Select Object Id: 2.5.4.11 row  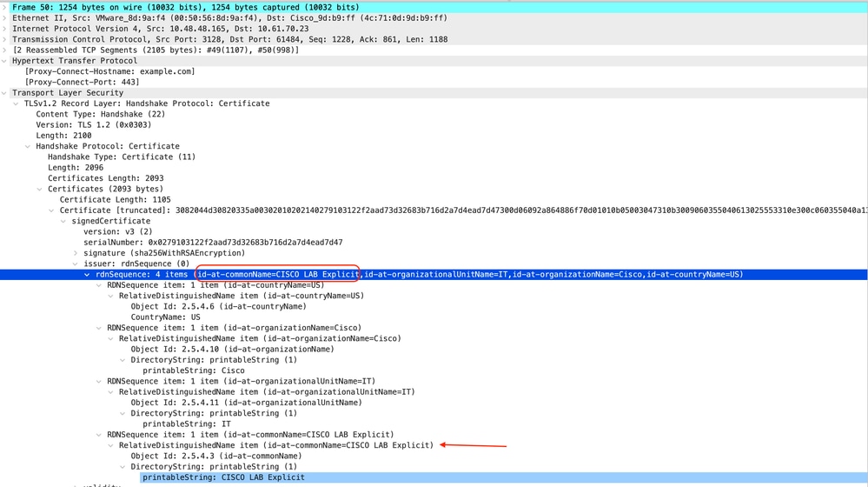click(247, 403)
